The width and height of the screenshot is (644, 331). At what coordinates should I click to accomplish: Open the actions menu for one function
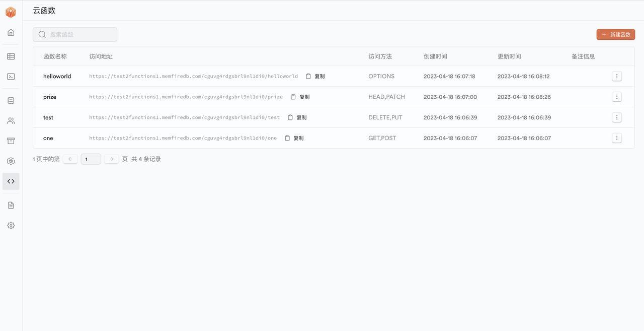coord(615,137)
